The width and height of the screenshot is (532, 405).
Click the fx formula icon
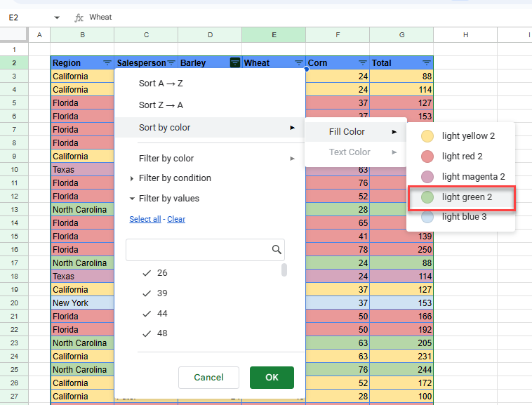pos(79,18)
